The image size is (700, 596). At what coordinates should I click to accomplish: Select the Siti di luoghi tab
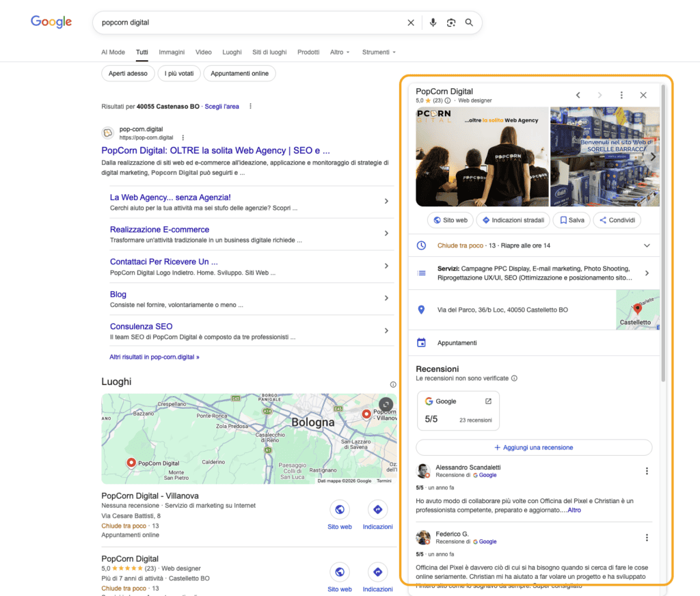point(269,52)
